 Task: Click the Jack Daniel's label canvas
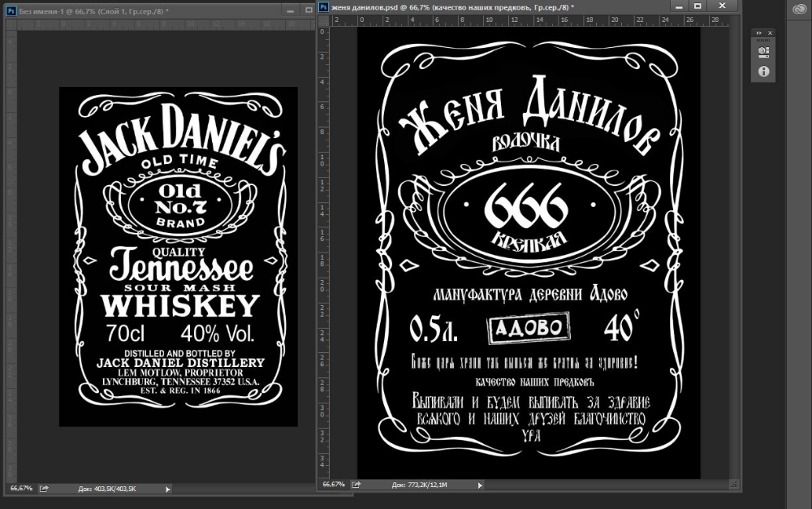[178, 257]
